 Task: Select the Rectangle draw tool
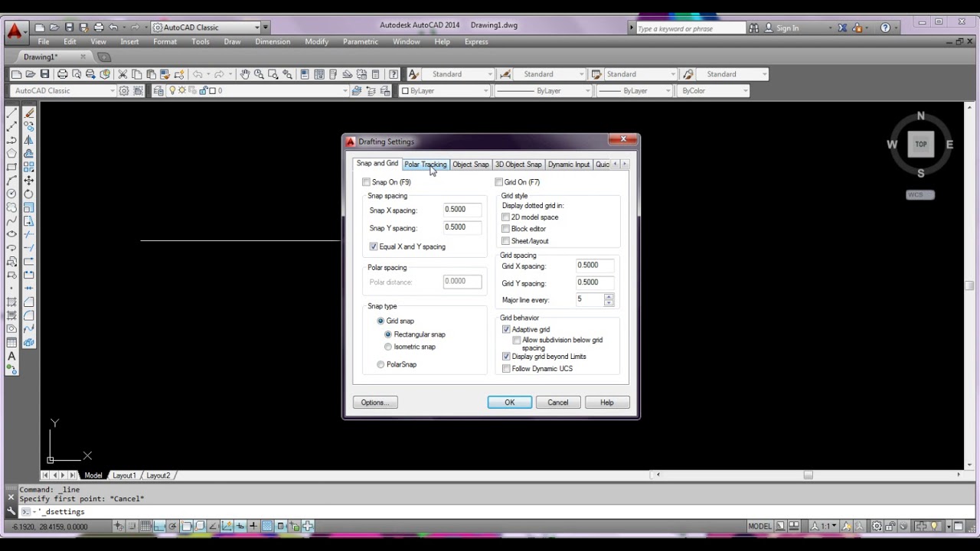click(11, 167)
